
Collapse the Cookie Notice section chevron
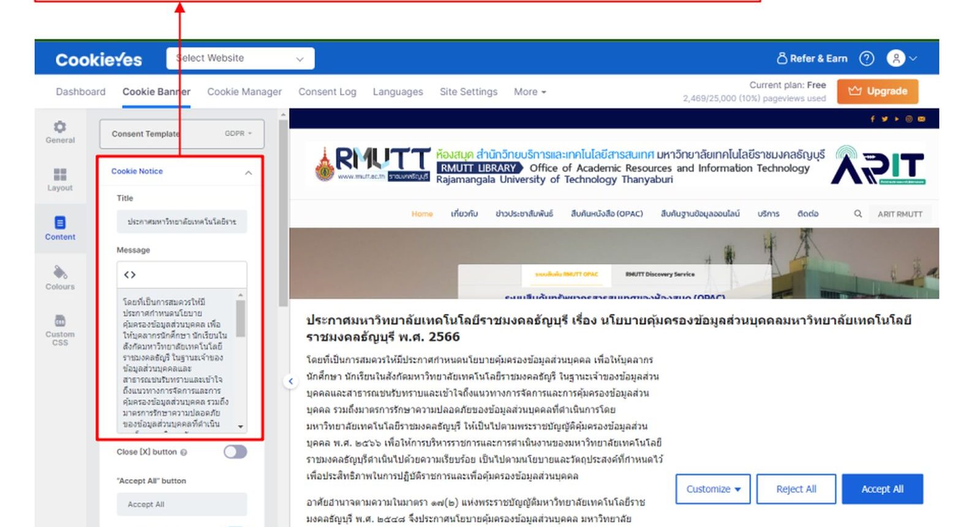[x=248, y=172]
